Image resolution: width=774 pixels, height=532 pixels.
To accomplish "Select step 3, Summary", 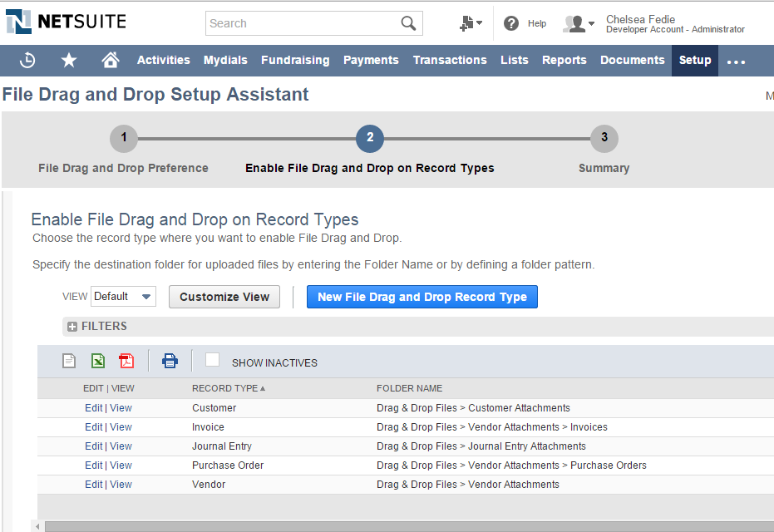I will coord(604,139).
